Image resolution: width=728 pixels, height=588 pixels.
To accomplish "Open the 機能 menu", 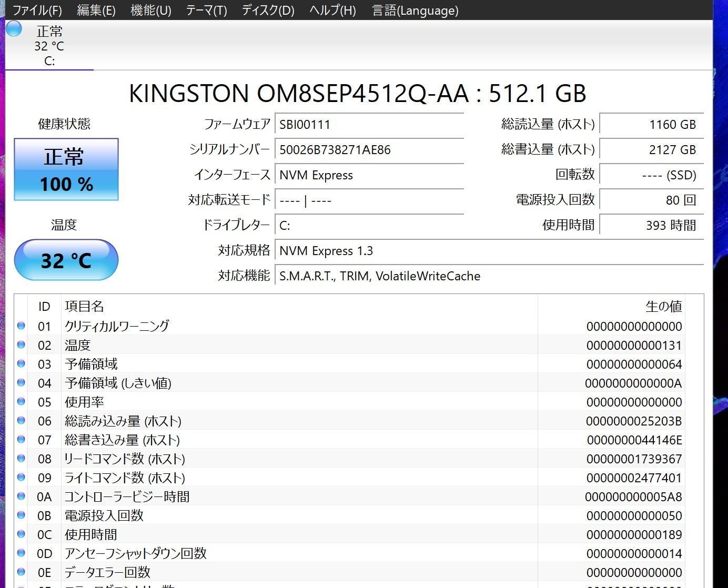I will click(151, 10).
